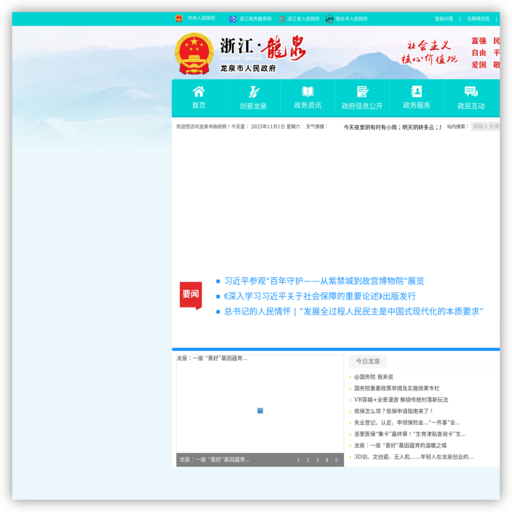Open news item VR穿越+全景漫游 解锁传统村落新玩法
The height and width of the screenshot is (512, 512).
(401, 400)
